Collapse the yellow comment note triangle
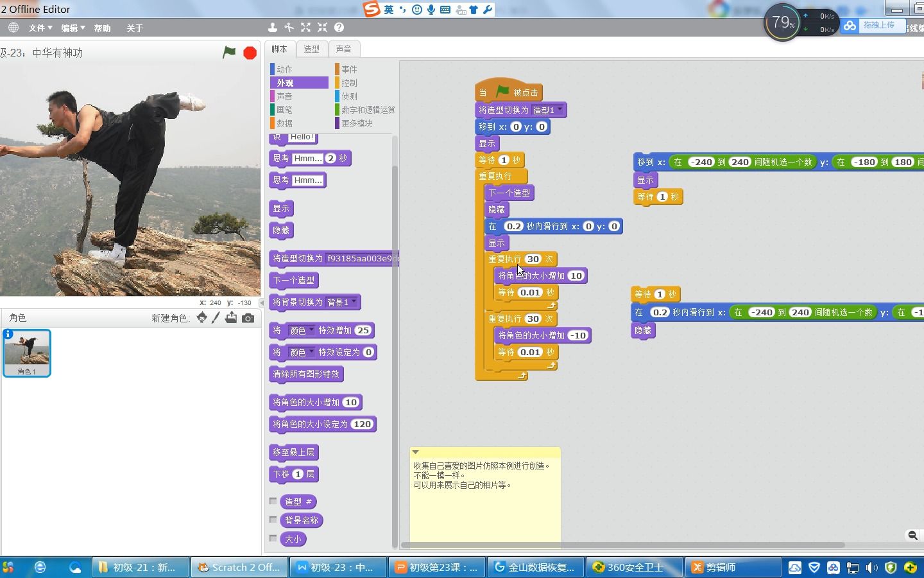This screenshot has width=924, height=578. click(415, 452)
